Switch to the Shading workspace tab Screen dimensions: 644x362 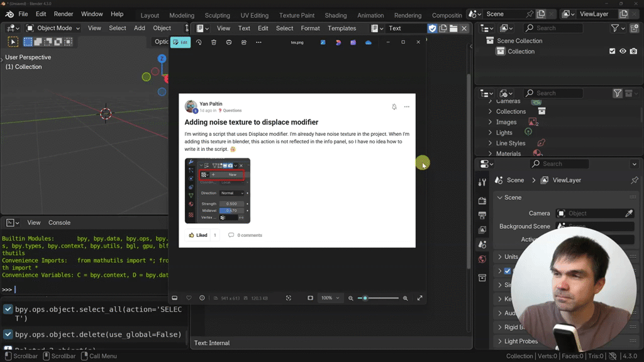335,14
